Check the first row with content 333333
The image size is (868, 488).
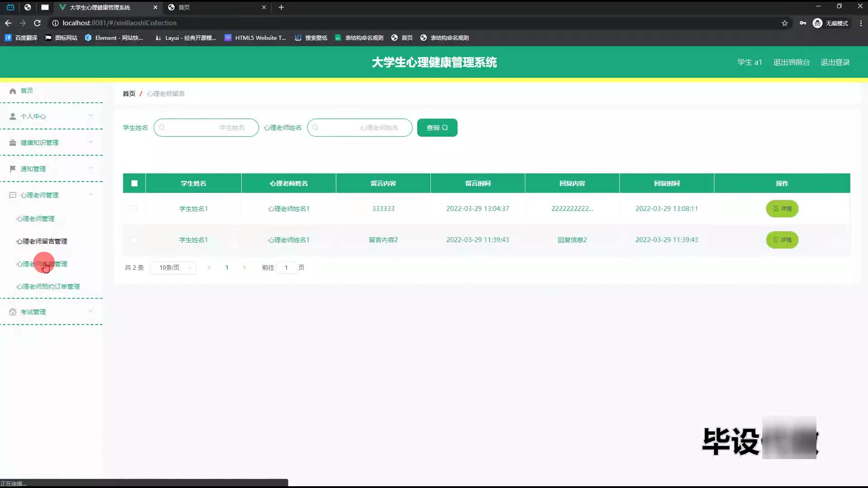(133, 209)
